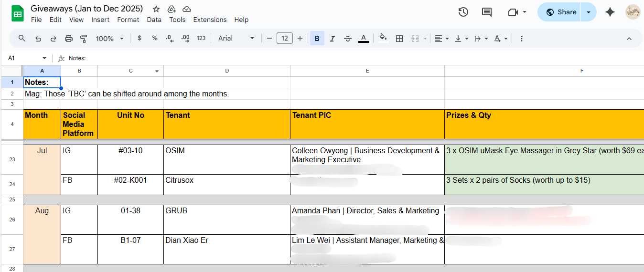The height and width of the screenshot is (272, 644).
Task: Open the Extensions menu
Action: pyautogui.click(x=210, y=20)
